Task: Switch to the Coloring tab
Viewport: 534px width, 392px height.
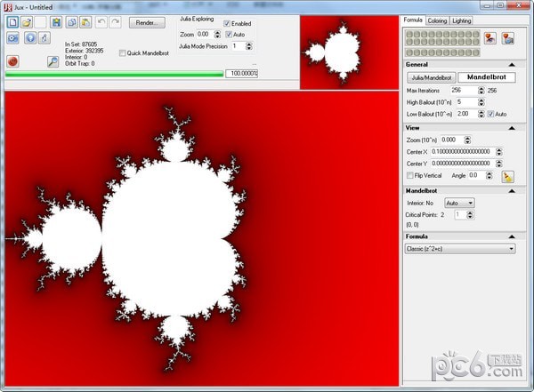Action: point(437,20)
